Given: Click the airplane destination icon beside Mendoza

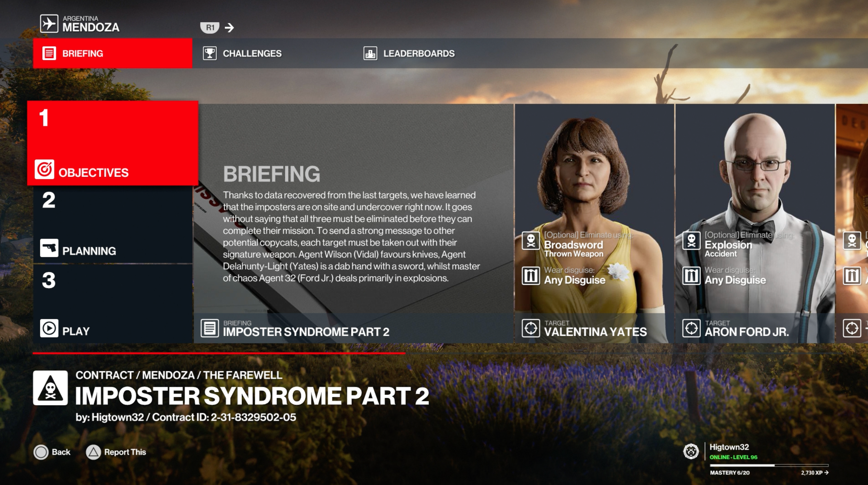Looking at the screenshot, I should coord(49,23).
